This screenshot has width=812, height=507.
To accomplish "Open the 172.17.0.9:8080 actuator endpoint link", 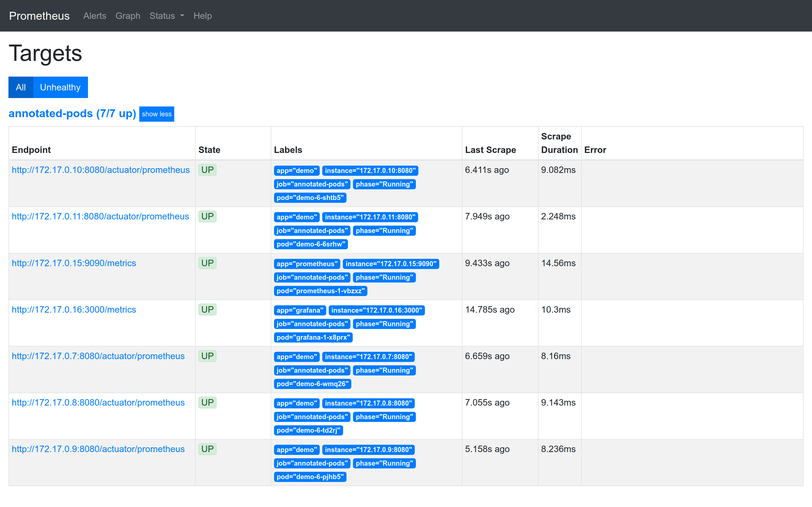I will click(x=98, y=449).
